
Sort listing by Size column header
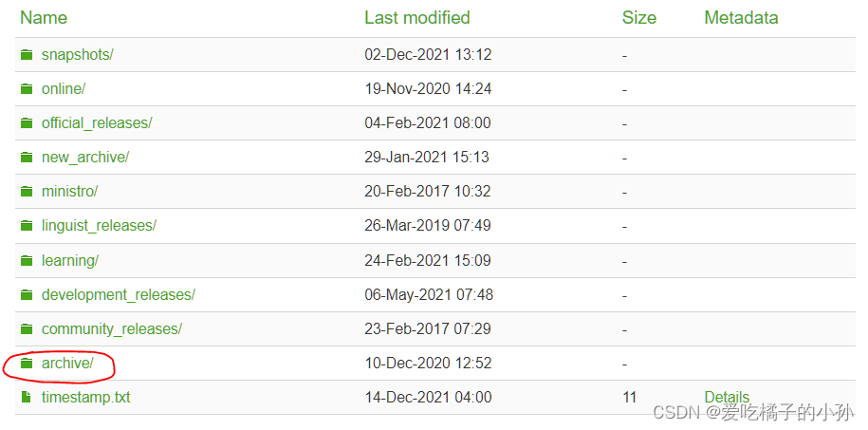click(638, 18)
